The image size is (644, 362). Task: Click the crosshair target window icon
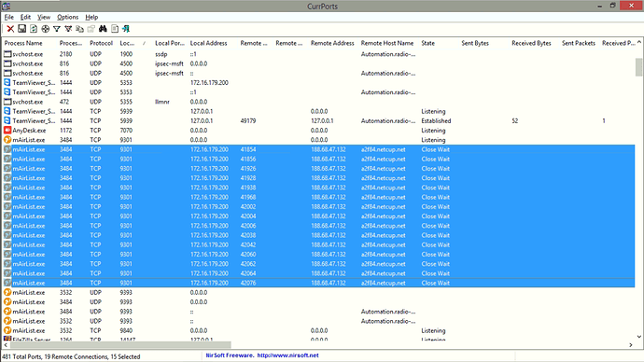pyautogui.click(x=45, y=29)
